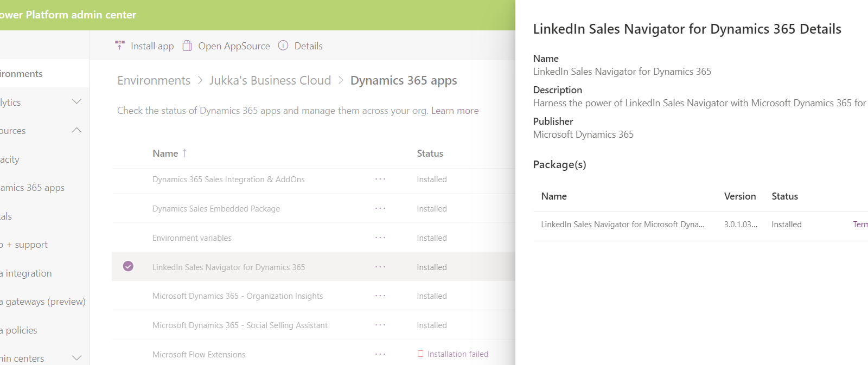Open more options for Social Selling Assistant row
This screenshot has height=365, width=868.
(x=380, y=325)
